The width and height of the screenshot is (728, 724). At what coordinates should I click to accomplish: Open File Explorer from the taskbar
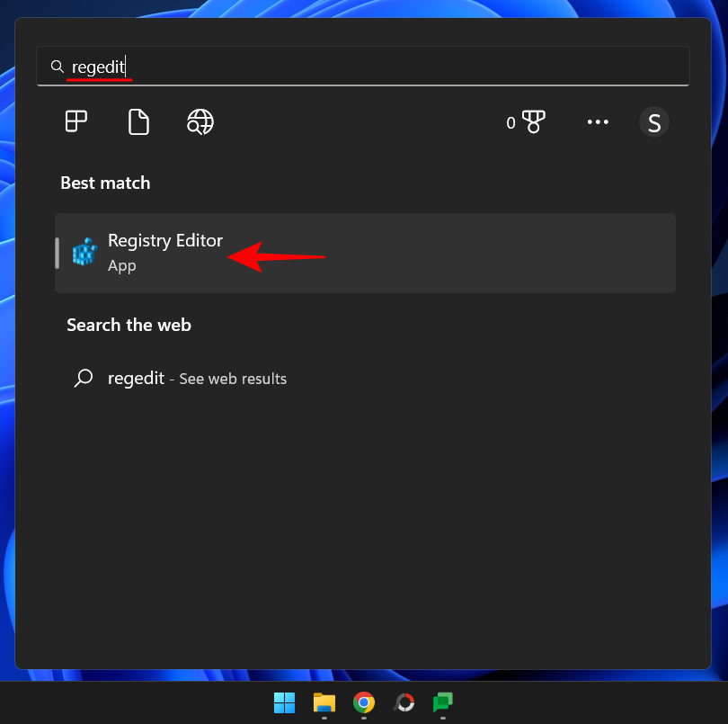coord(324,703)
